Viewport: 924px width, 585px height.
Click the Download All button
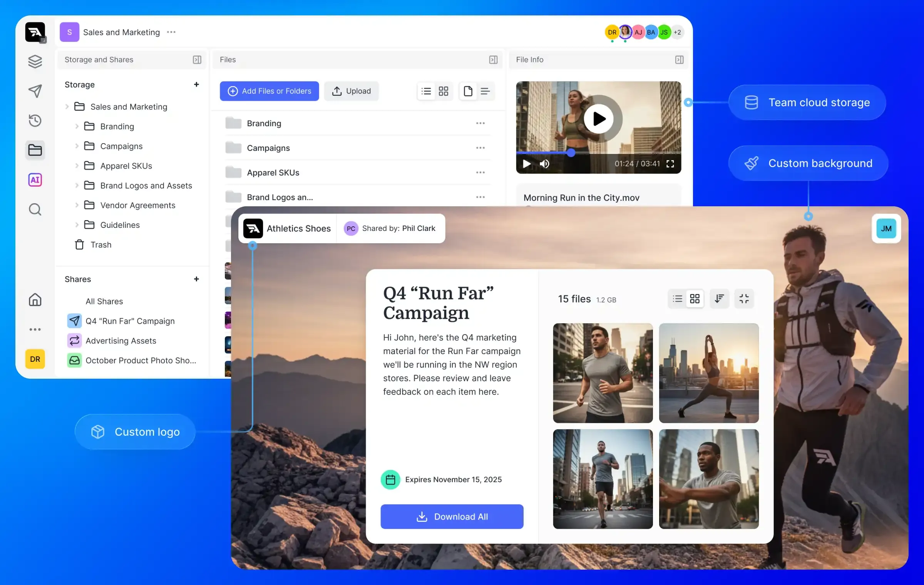click(452, 516)
